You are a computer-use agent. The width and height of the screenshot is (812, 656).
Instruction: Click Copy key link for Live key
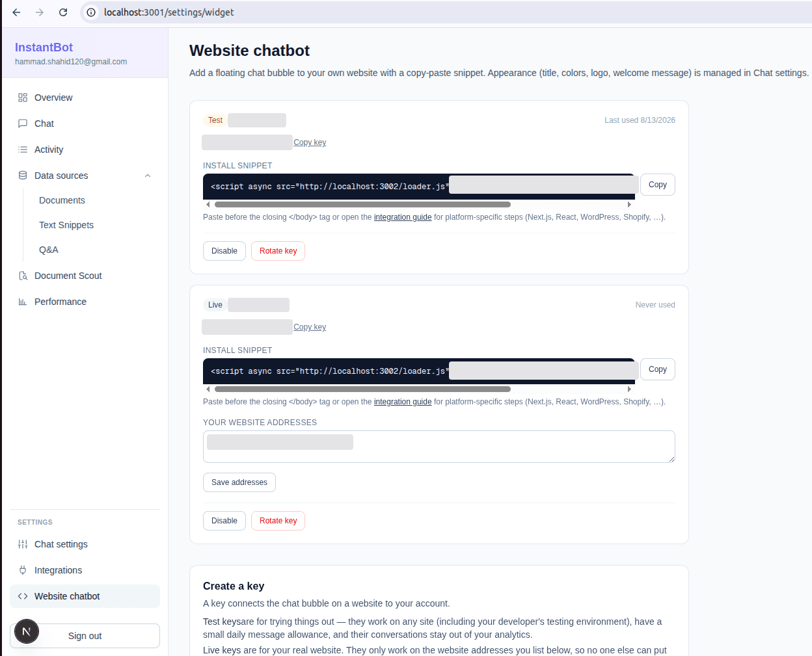coord(310,327)
